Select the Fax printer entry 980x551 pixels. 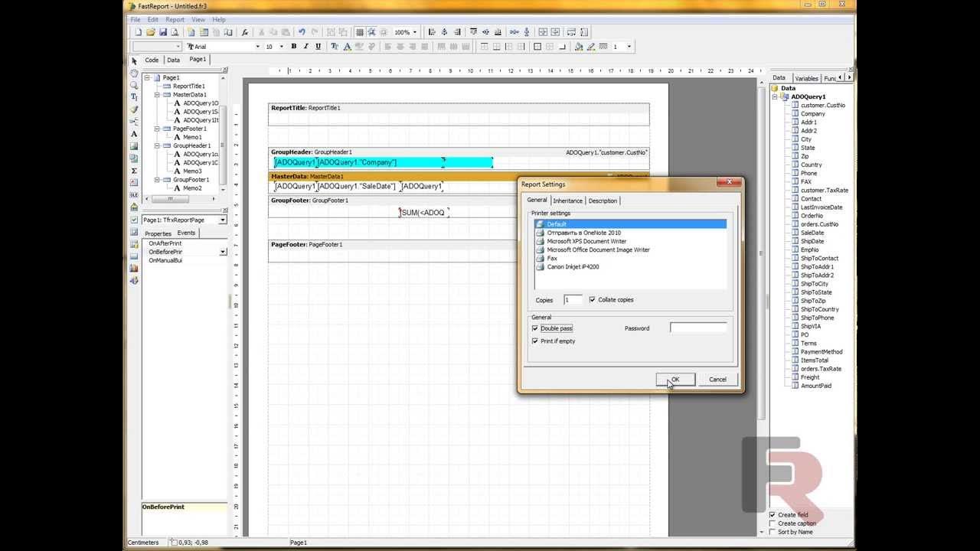point(552,259)
